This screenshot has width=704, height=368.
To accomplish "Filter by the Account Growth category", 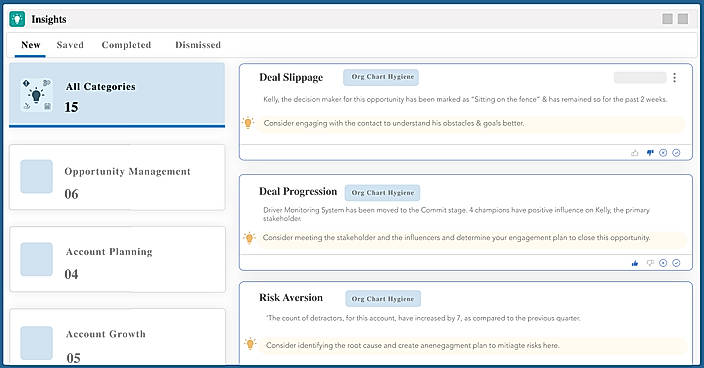I will pos(117,337).
